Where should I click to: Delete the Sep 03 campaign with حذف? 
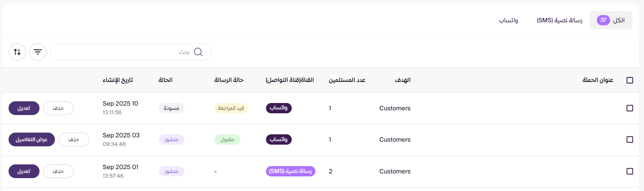point(74,139)
